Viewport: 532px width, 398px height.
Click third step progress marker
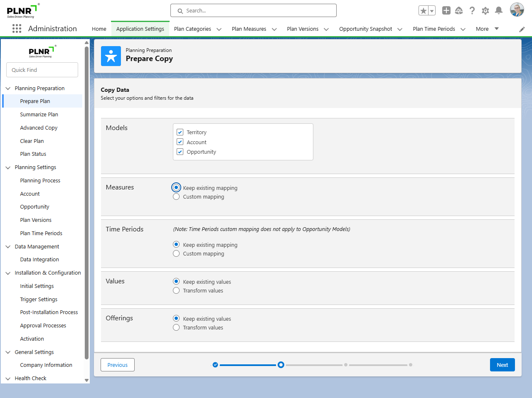[x=346, y=365]
